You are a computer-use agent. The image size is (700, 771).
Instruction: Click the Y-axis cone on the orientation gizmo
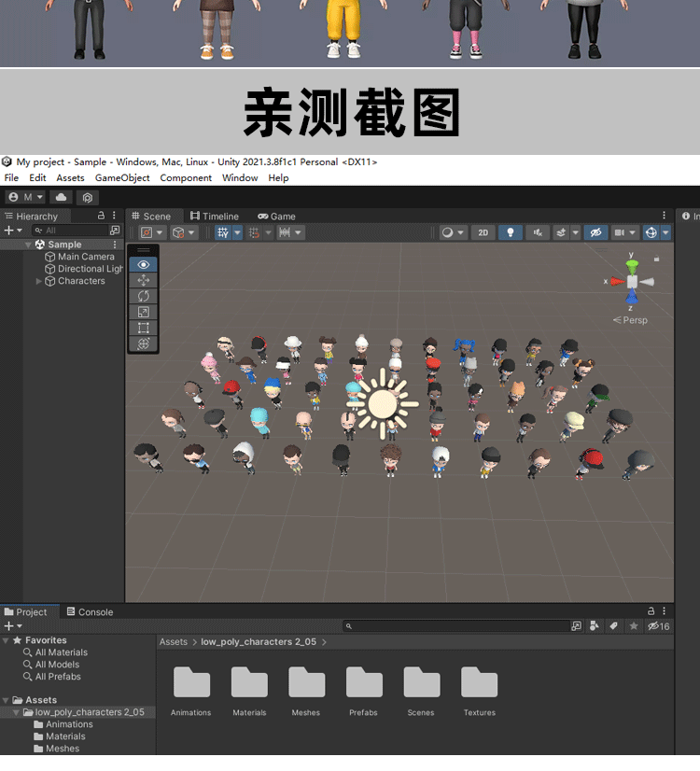click(x=632, y=266)
